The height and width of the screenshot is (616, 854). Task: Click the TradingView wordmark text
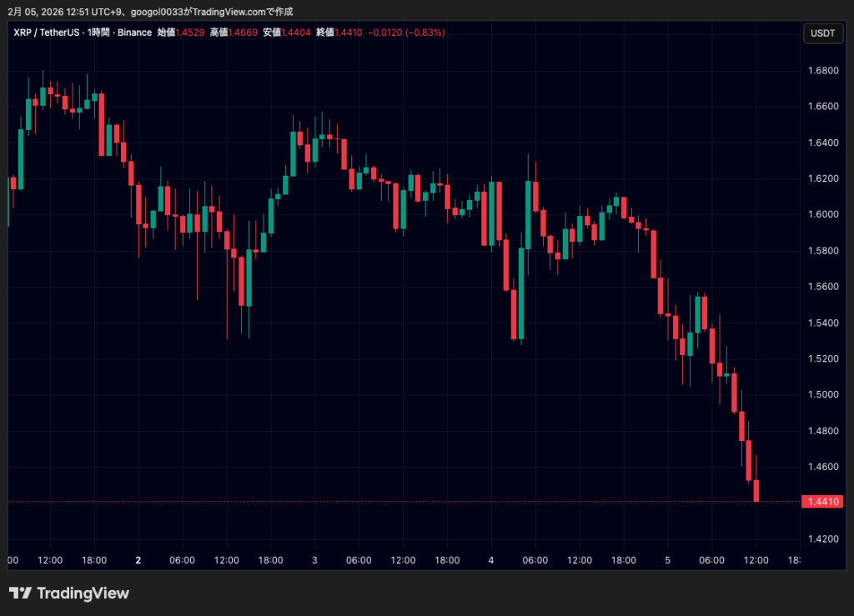[x=83, y=593]
